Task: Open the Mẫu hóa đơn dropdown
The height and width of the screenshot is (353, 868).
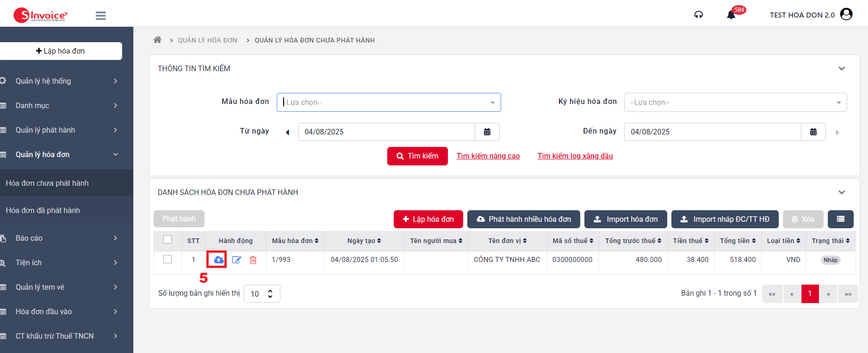Action: pyautogui.click(x=389, y=102)
